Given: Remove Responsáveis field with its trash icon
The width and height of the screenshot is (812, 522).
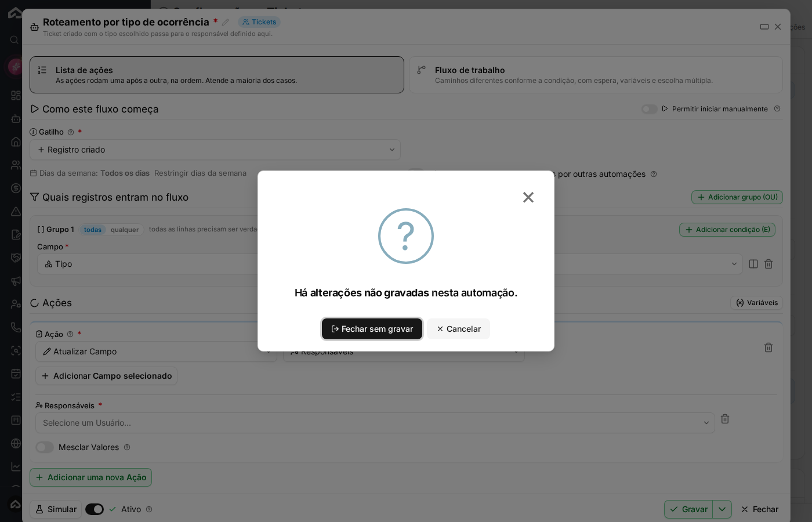Looking at the screenshot, I should [x=725, y=419].
